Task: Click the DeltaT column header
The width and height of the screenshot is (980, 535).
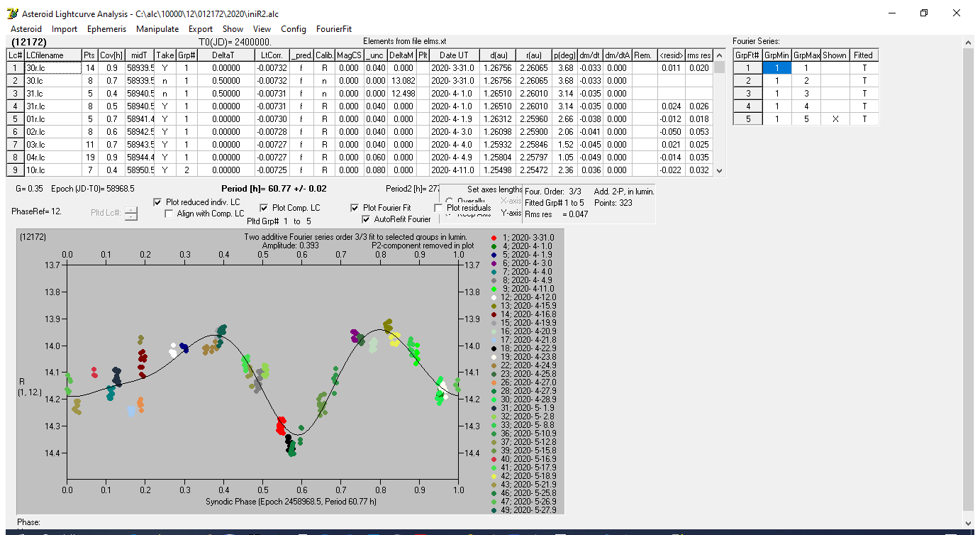Action: coord(225,55)
